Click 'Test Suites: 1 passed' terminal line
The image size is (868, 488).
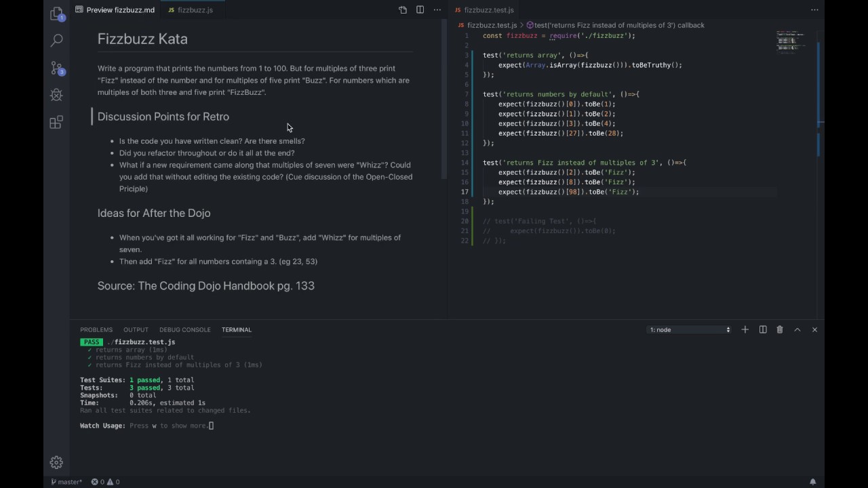tap(137, 380)
